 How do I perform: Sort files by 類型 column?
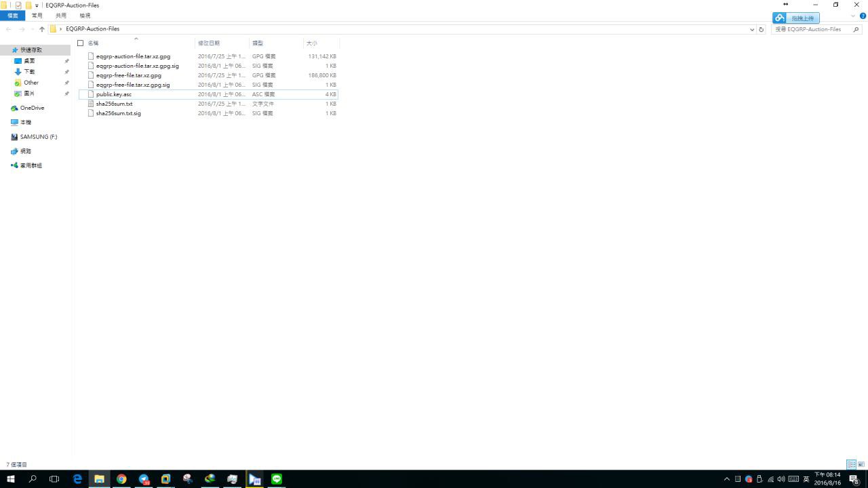(x=258, y=43)
